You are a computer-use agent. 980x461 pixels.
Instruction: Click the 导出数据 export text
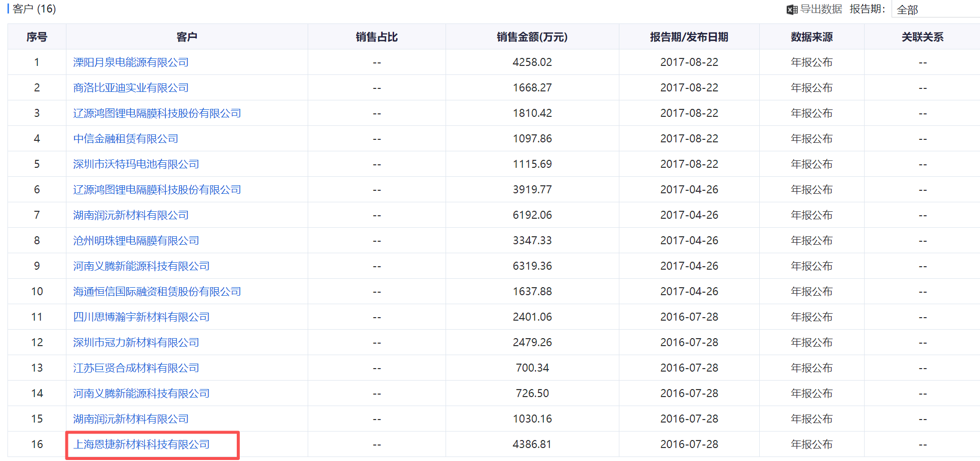(x=821, y=9)
